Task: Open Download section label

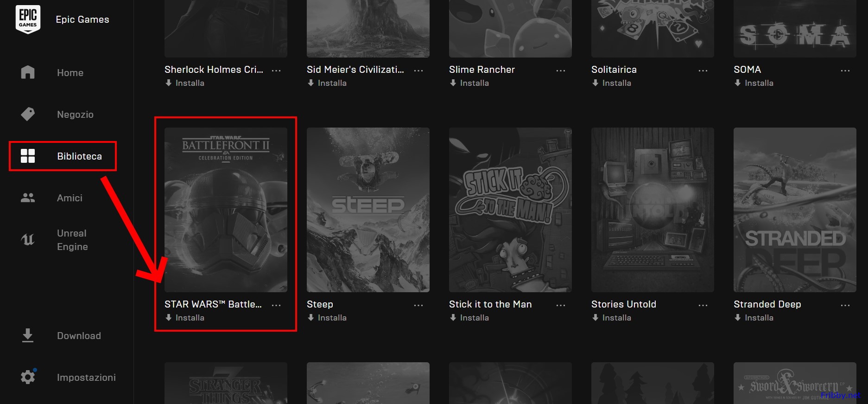Action: coord(79,336)
